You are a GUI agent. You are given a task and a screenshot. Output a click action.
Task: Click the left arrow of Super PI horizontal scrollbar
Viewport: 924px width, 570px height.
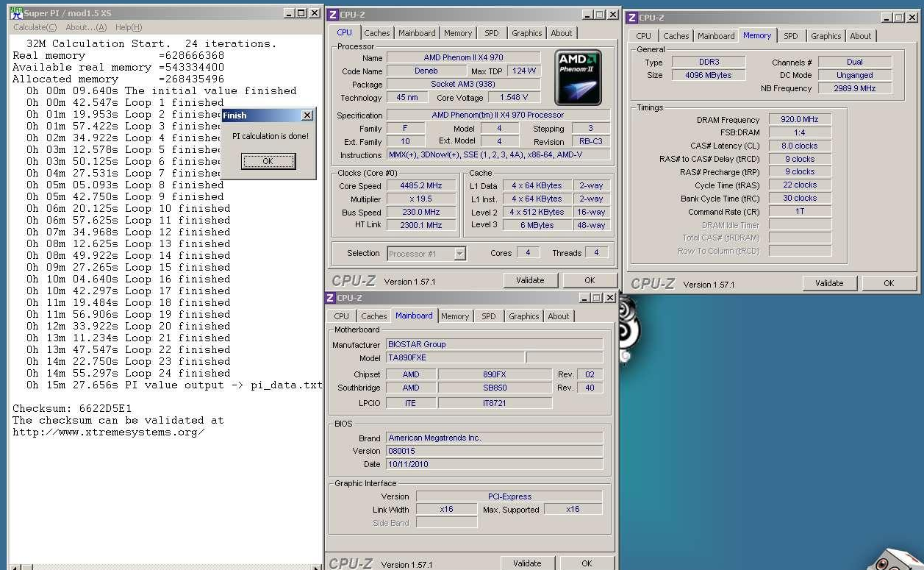pos(15,567)
